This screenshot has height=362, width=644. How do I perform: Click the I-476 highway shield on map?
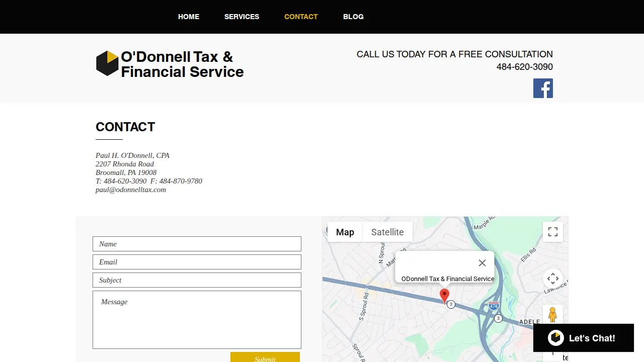click(x=494, y=305)
